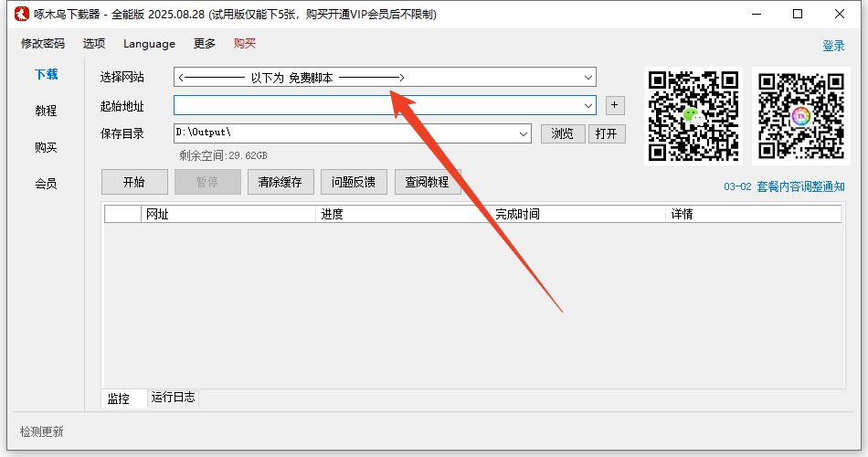
Task: Click the red 购买 menu item
Action: [245, 44]
